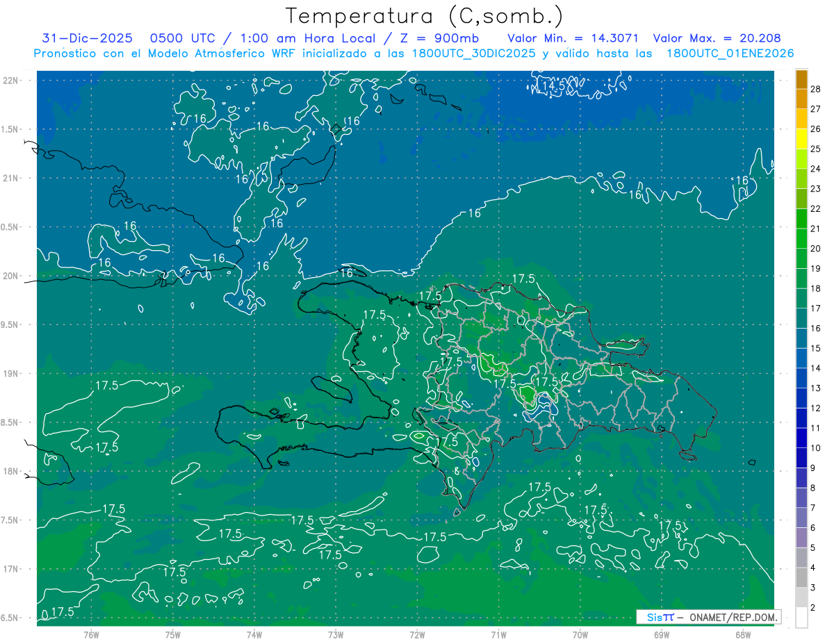Screen dimensions: 834x644
Task: Click the '1800UTC_30DIC2025' initialization time
Action: pyautogui.click(x=472, y=53)
